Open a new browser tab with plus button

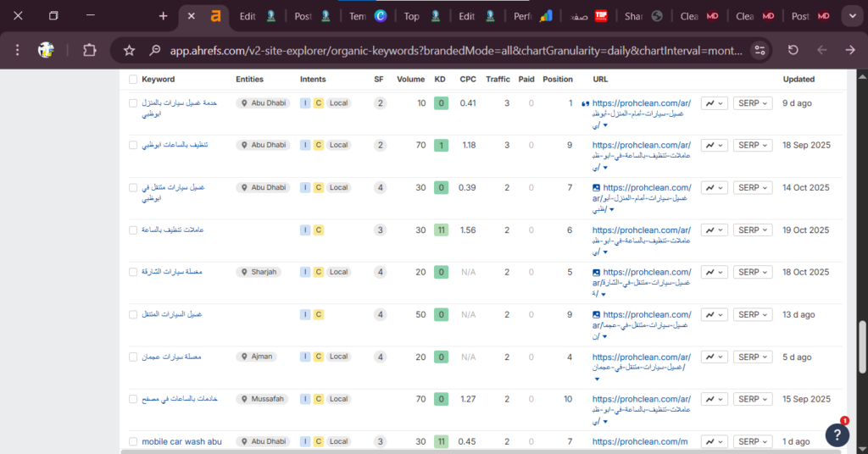163,16
